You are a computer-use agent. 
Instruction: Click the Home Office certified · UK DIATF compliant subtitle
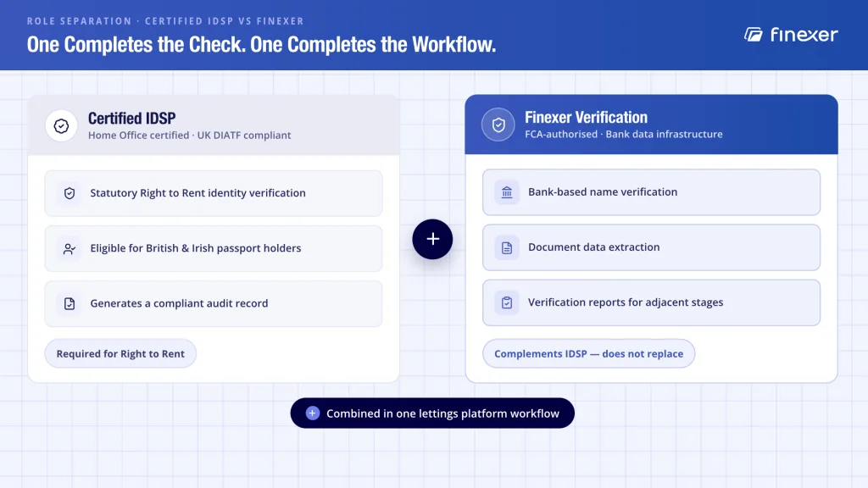(x=189, y=135)
